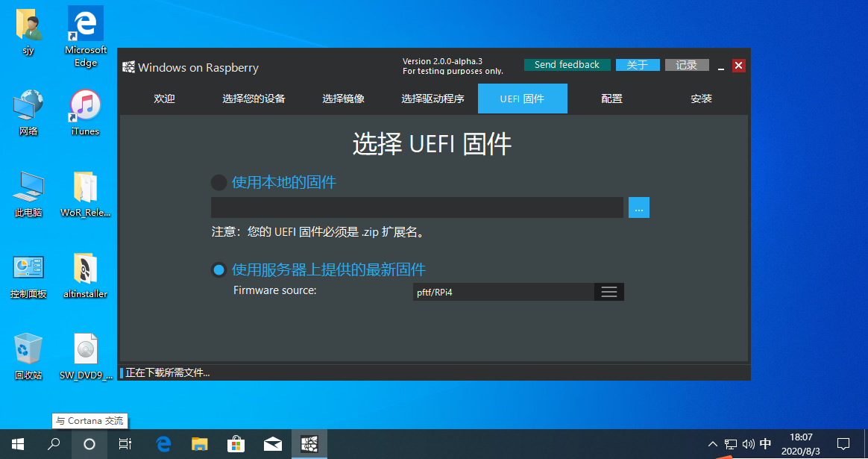Click the Version 2.0.0-alpha.3 text
This screenshot has height=459, width=868.
click(442, 61)
